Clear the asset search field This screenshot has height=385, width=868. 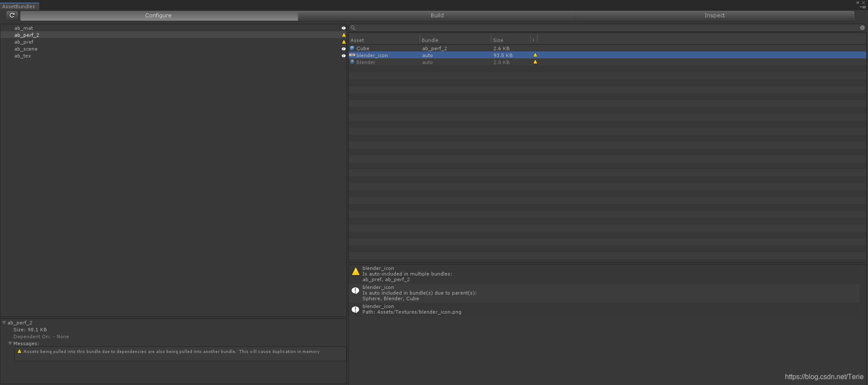coord(862,28)
